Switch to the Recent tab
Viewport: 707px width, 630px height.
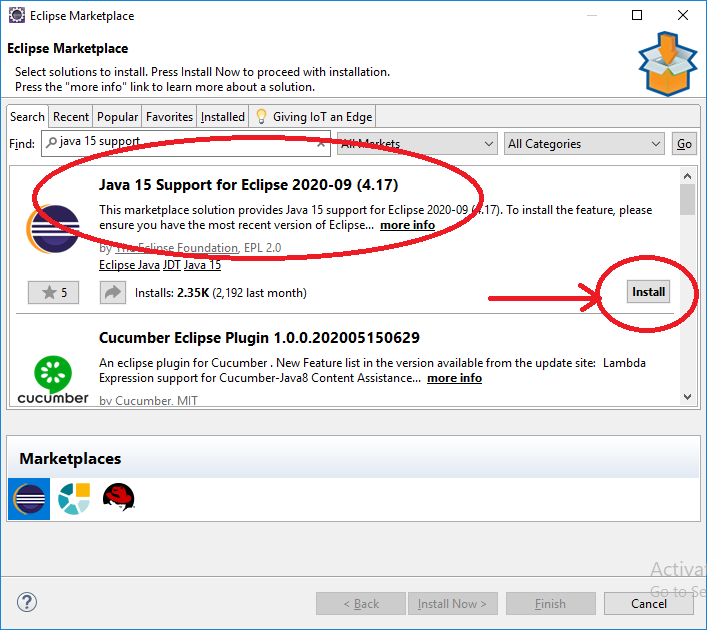pyautogui.click(x=71, y=117)
